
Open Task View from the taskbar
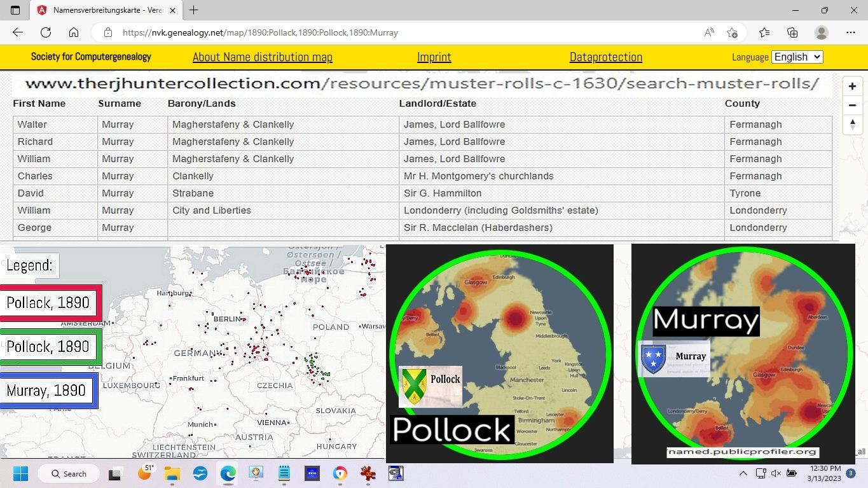pos(114,474)
